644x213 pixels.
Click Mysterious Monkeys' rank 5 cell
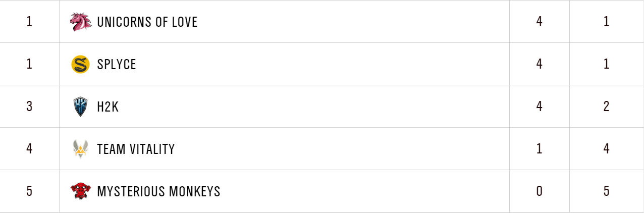(29, 192)
